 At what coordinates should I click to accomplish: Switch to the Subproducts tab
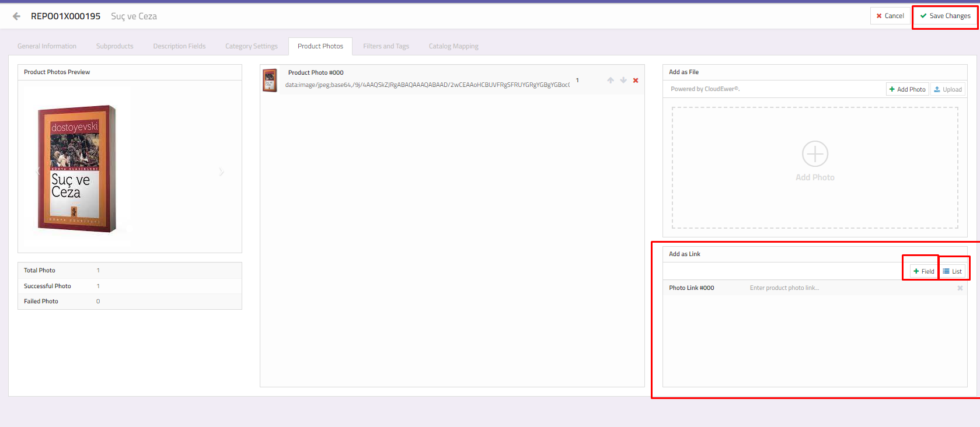tap(114, 46)
